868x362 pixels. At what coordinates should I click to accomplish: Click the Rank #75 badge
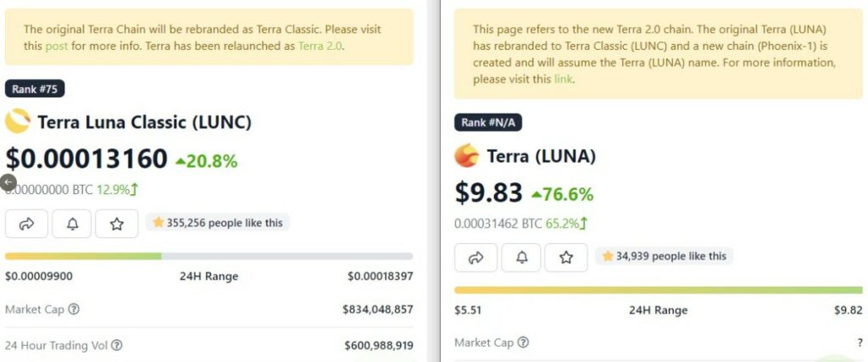35,88
